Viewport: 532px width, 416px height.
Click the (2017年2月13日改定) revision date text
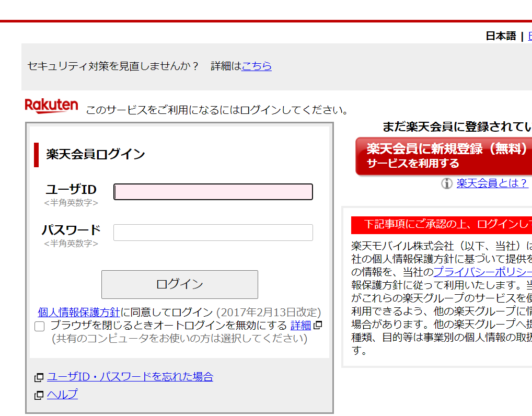pyautogui.click(x=269, y=312)
